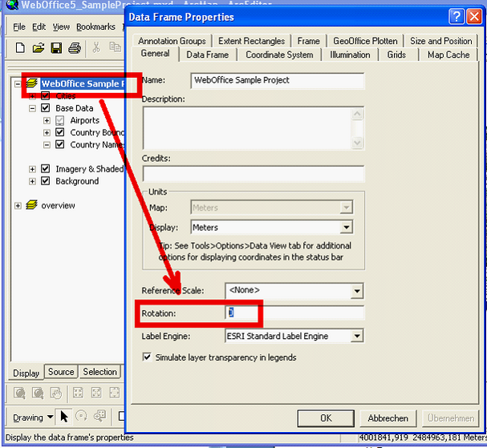Click the layout Fixed Zoom In icon

coord(78,393)
